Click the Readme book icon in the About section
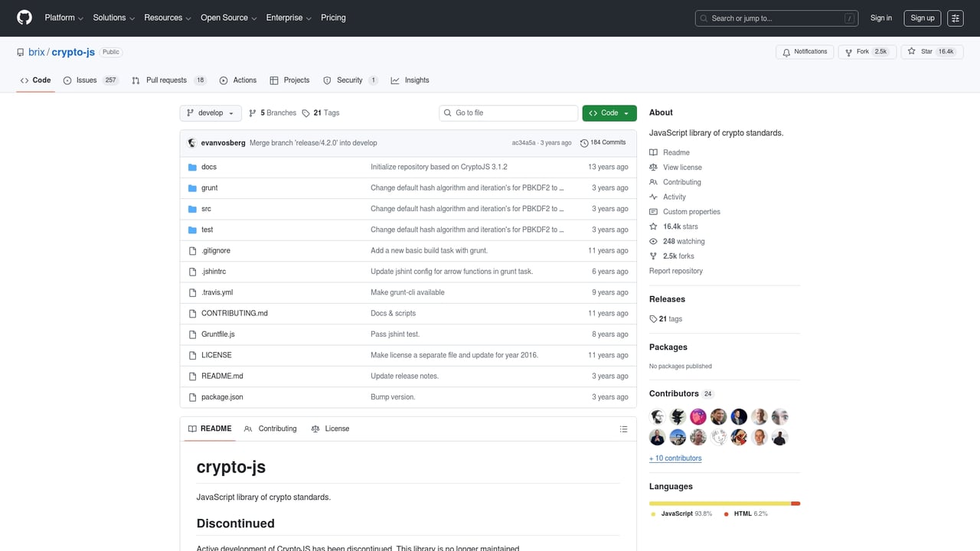980x551 pixels. (x=655, y=152)
